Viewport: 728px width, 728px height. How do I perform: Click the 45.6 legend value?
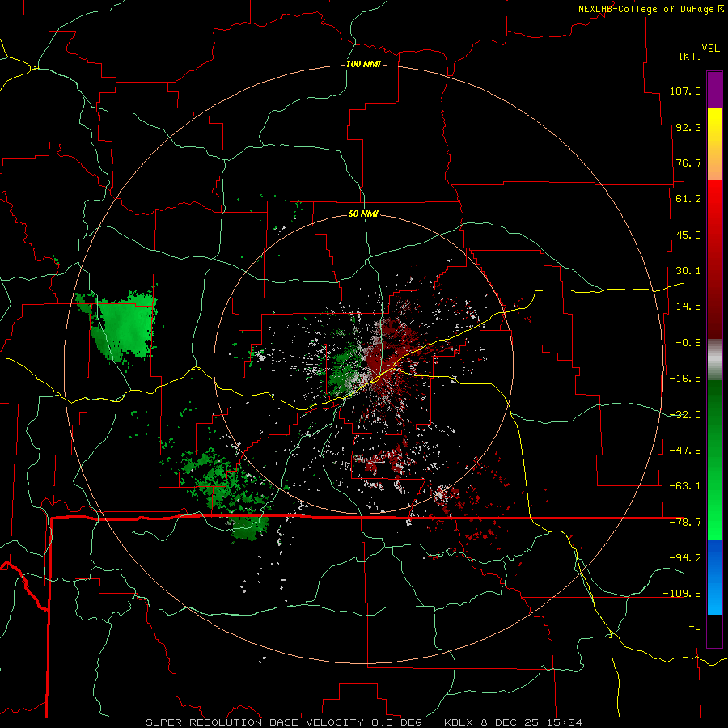[688, 235]
